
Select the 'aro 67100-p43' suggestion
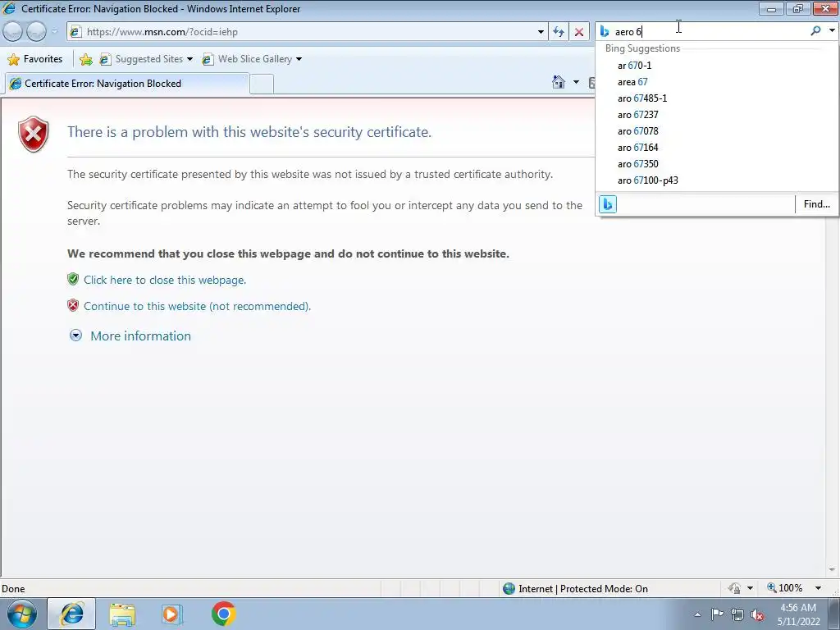point(717,180)
